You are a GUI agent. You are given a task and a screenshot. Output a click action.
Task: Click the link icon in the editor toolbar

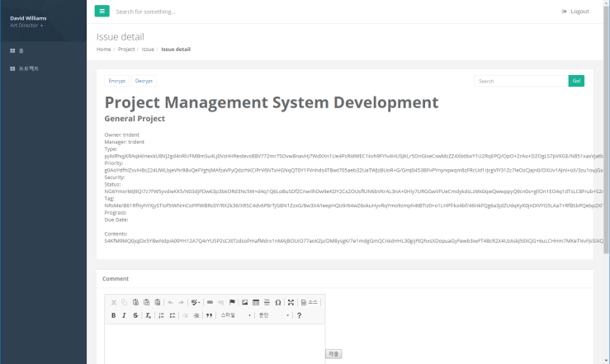click(210, 302)
